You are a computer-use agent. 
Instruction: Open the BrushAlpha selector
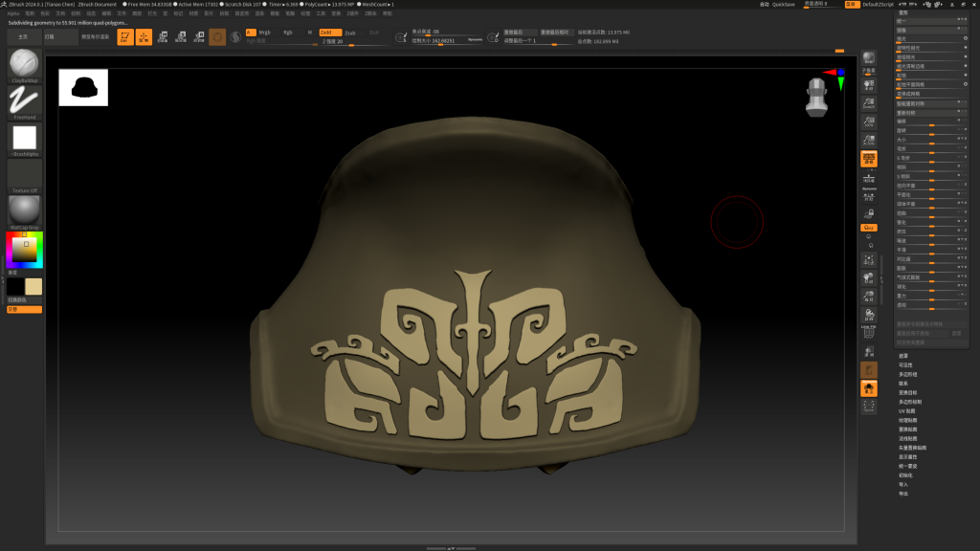pyautogui.click(x=24, y=138)
